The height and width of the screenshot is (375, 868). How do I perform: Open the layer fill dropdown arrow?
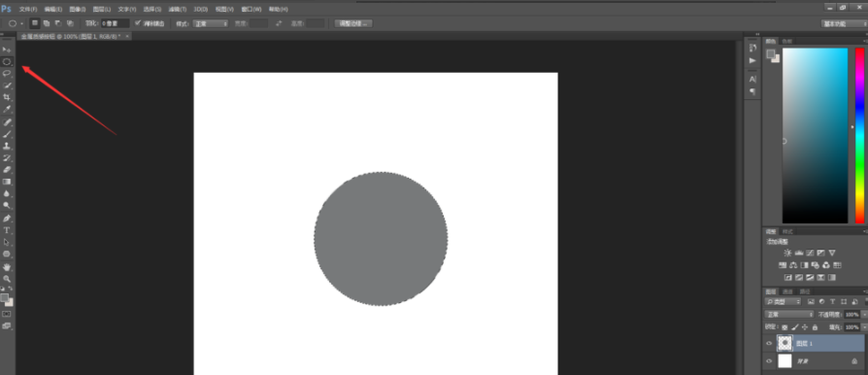click(865, 327)
